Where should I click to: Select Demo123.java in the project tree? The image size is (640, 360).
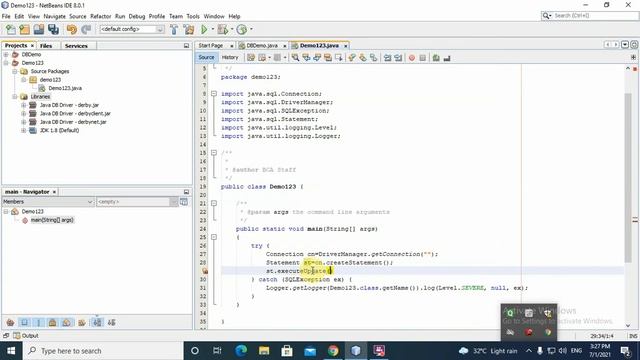(64, 88)
